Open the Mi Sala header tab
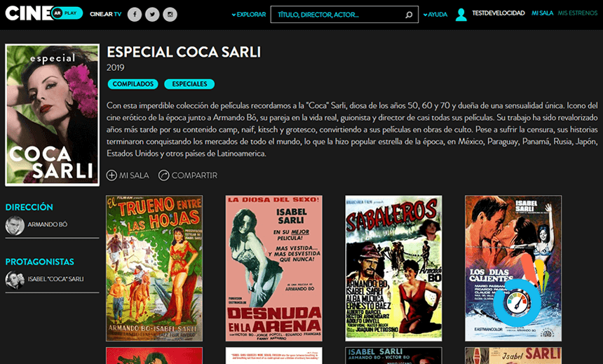Screen dimensions: 603x364 pos(542,13)
